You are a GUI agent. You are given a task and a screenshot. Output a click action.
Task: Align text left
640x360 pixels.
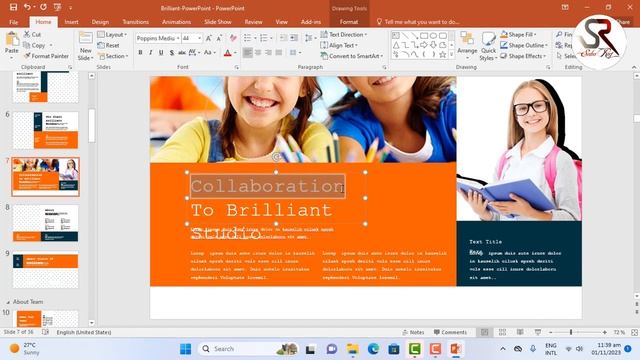coord(248,53)
